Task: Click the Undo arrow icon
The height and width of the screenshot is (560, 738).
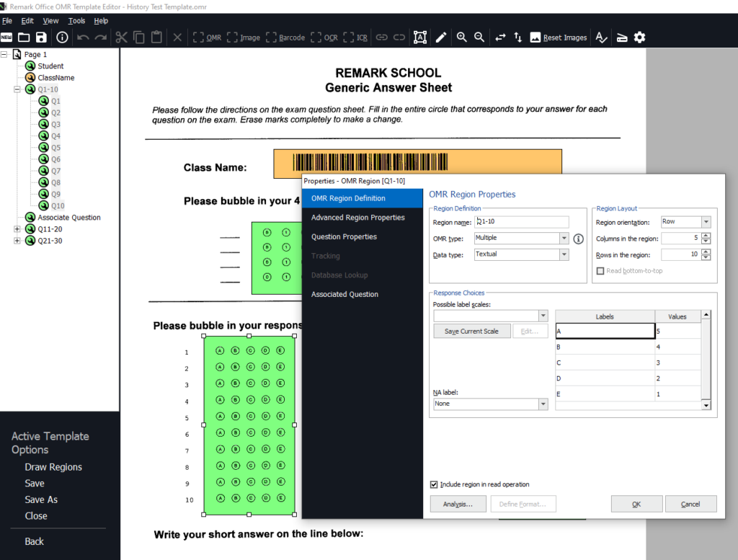Action: click(83, 37)
